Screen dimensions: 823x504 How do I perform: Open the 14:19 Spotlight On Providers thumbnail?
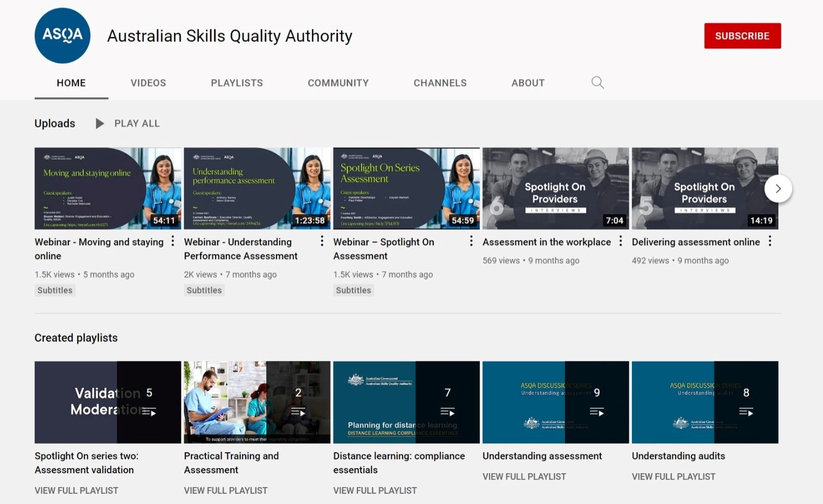[x=705, y=188]
